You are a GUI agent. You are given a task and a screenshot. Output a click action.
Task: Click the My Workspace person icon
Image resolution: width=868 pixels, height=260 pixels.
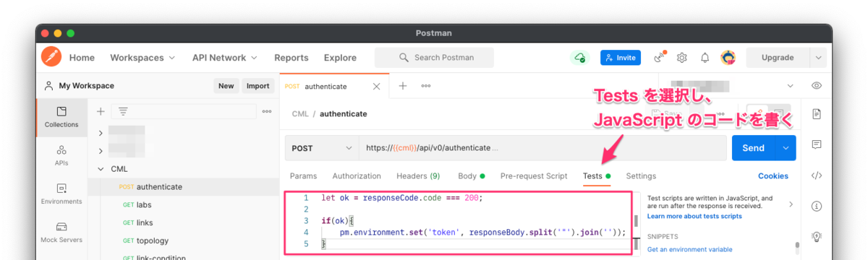click(x=48, y=85)
